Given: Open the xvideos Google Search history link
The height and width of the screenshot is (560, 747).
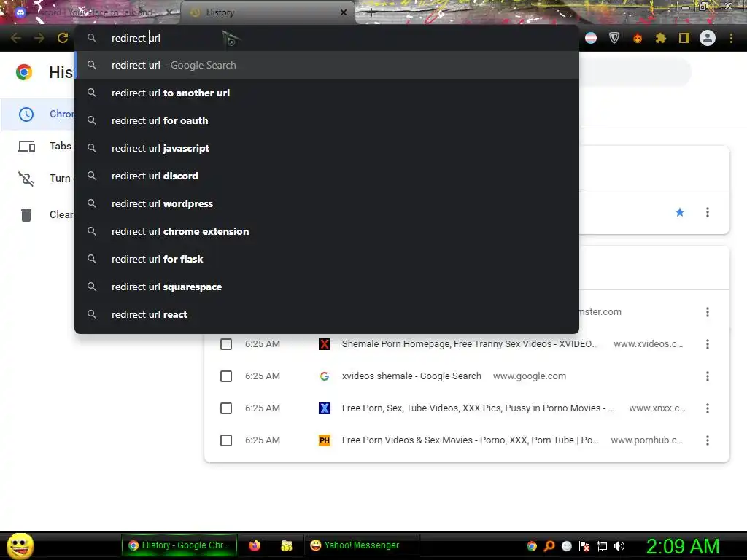Looking at the screenshot, I should click(411, 376).
